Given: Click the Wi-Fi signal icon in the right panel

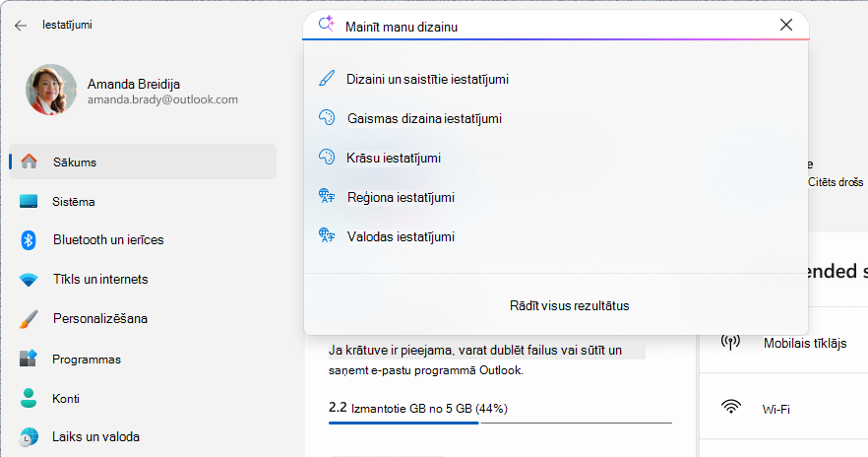Looking at the screenshot, I should 730,407.
